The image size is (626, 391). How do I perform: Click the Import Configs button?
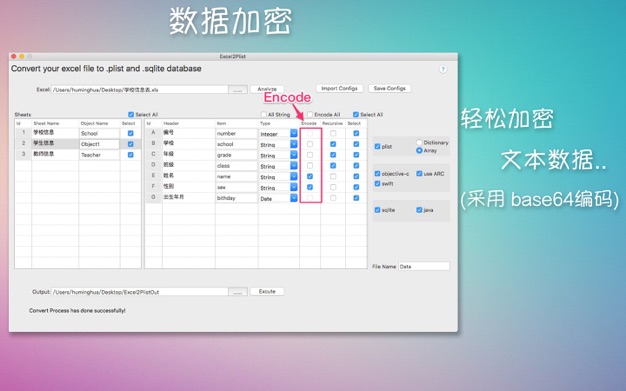pyautogui.click(x=339, y=88)
